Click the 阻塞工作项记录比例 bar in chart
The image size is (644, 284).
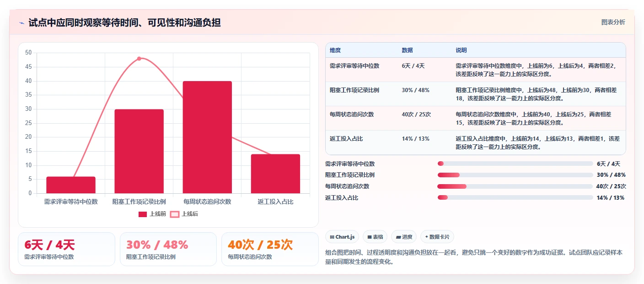(x=139, y=151)
